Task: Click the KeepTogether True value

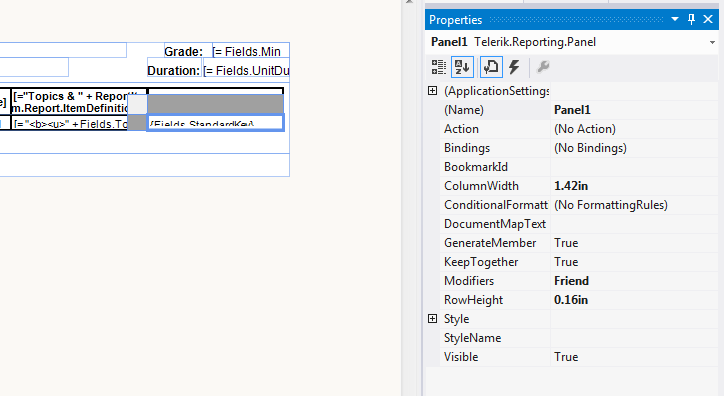Action: pyautogui.click(x=634, y=262)
